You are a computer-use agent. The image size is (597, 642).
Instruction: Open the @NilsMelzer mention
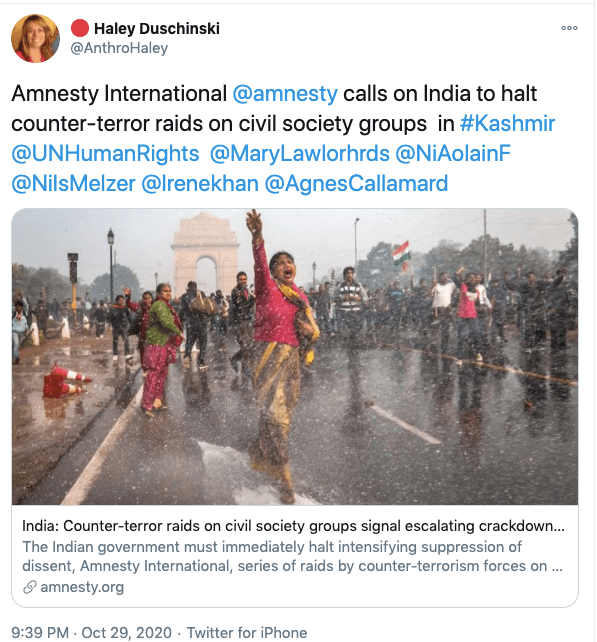pos(73,183)
